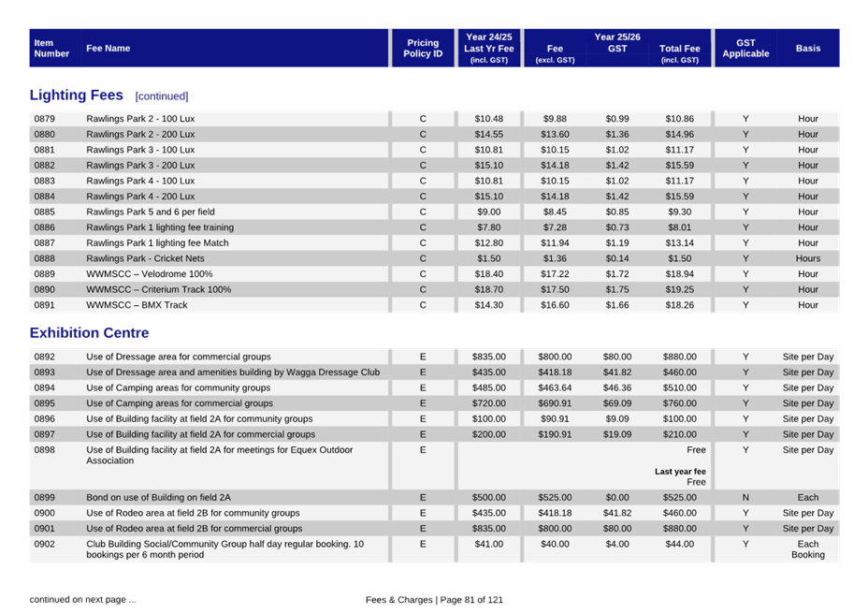The image size is (868, 614).
Task: Select "Rawlings Park - Cricket Nets" fee name
Action: [145, 258]
